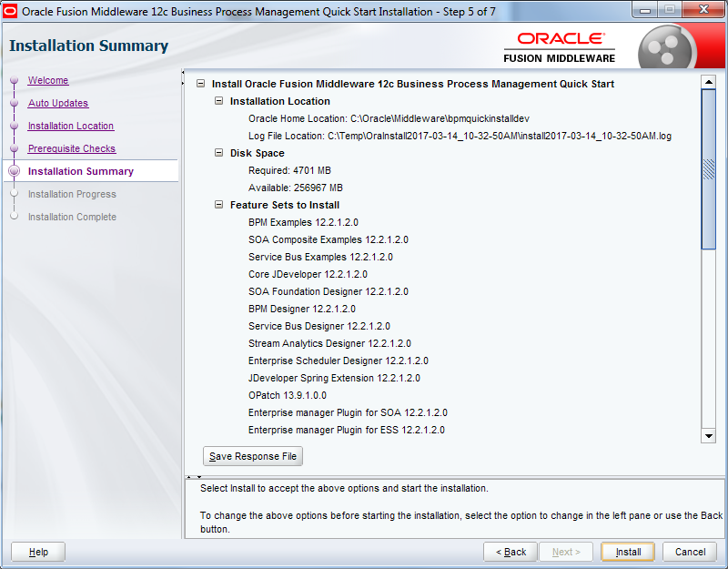Save the response file
Image resolution: width=728 pixels, height=569 pixels.
pos(253,456)
